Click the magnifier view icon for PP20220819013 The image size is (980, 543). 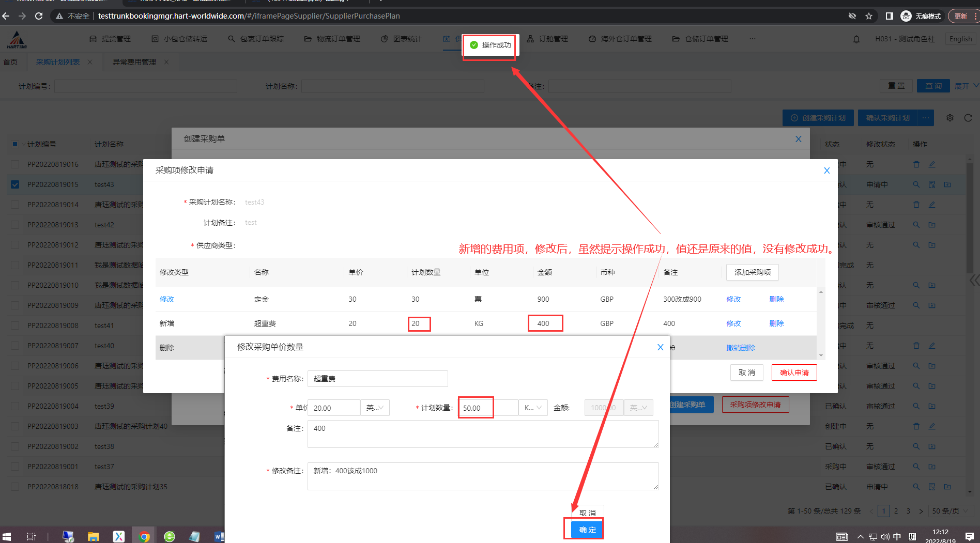tap(916, 225)
